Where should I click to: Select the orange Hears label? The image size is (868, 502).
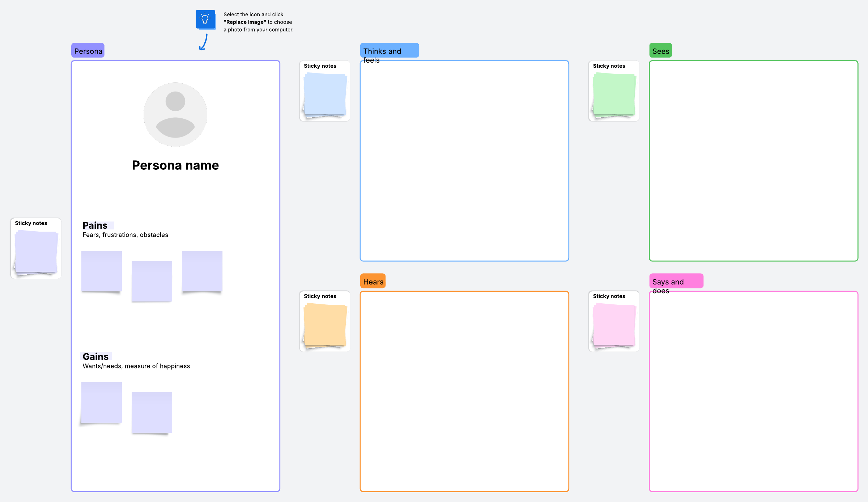373,281
